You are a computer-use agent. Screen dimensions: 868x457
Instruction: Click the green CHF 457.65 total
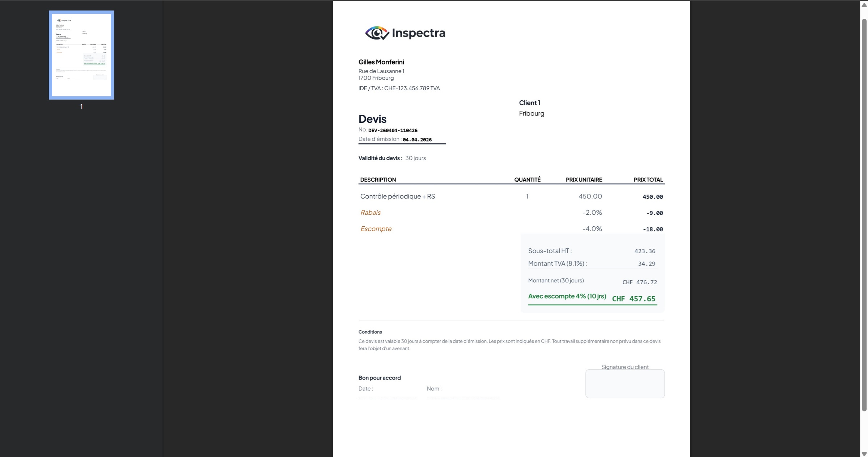(633, 299)
